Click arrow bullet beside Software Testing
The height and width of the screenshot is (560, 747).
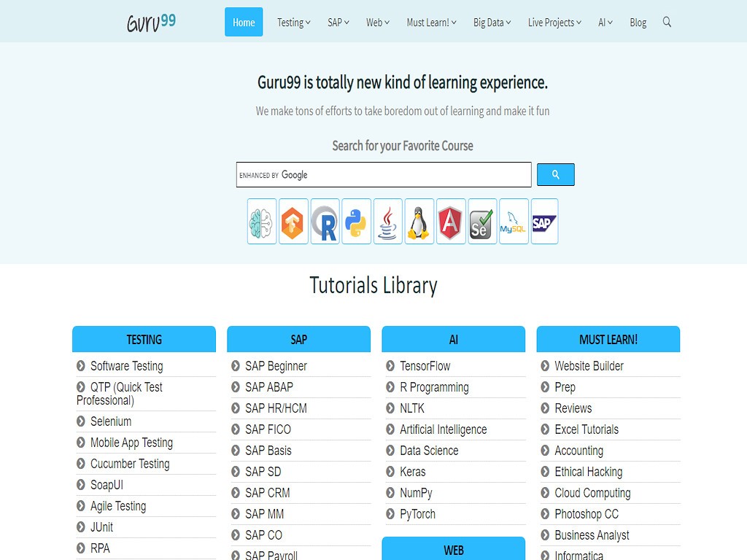tap(80, 366)
